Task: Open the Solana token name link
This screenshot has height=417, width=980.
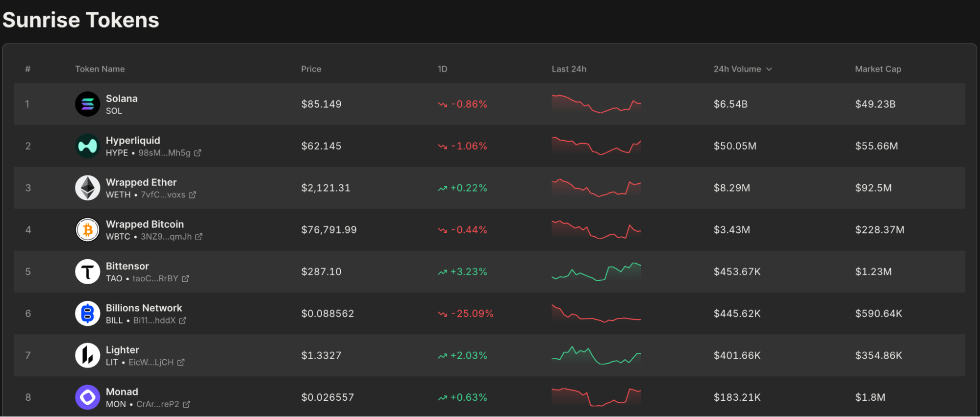Action: [x=122, y=98]
